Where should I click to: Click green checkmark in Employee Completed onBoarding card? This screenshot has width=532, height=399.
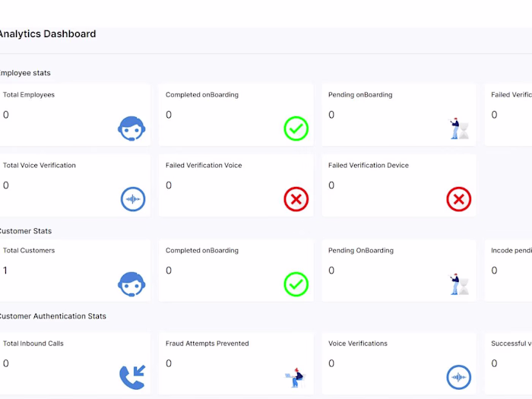click(296, 128)
